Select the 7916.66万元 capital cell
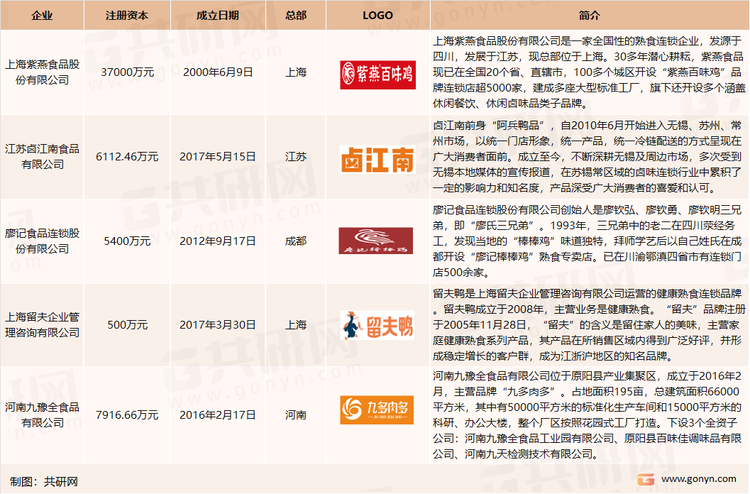750x494 pixels. [127, 415]
